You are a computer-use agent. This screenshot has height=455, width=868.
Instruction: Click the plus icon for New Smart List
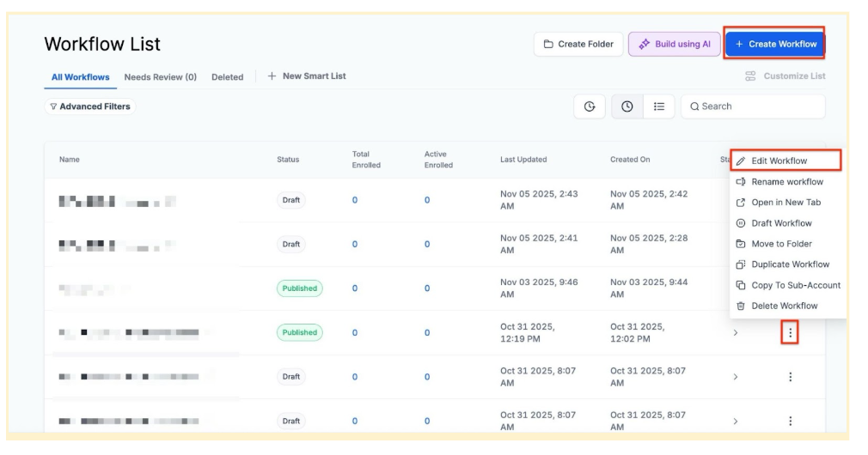(272, 76)
